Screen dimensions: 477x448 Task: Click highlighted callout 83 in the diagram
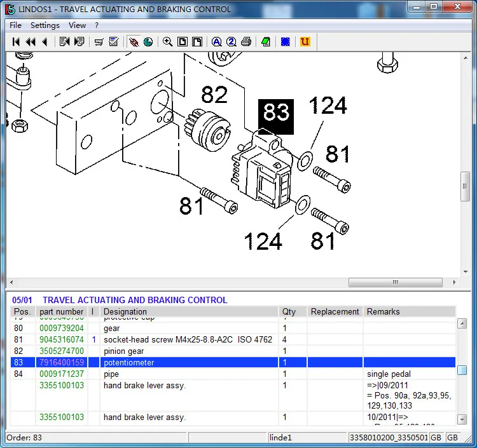(276, 117)
